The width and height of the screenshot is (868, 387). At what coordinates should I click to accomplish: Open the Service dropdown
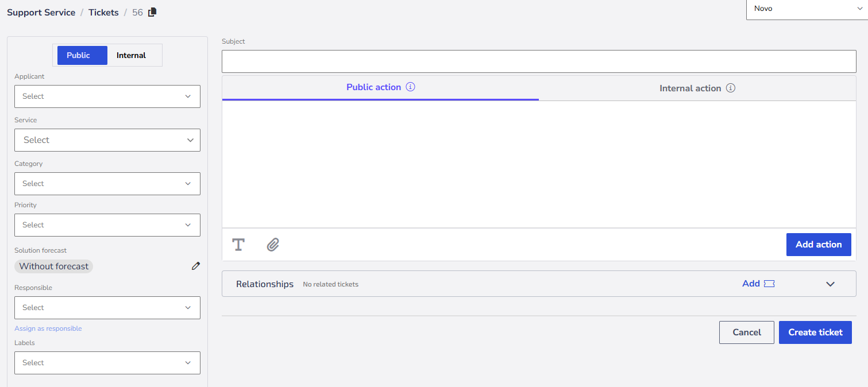point(107,140)
